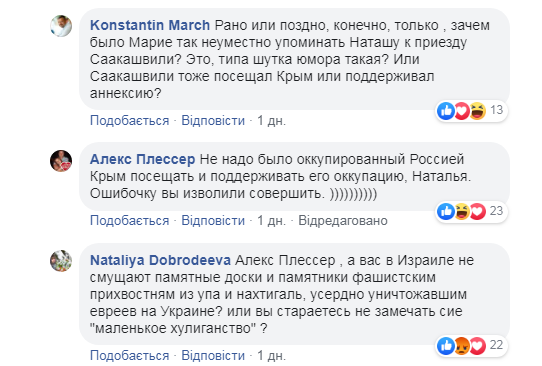Click the angry emoji on Nataliya Dobrodeeva's comment
542x366 pixels.
[462, 346]
